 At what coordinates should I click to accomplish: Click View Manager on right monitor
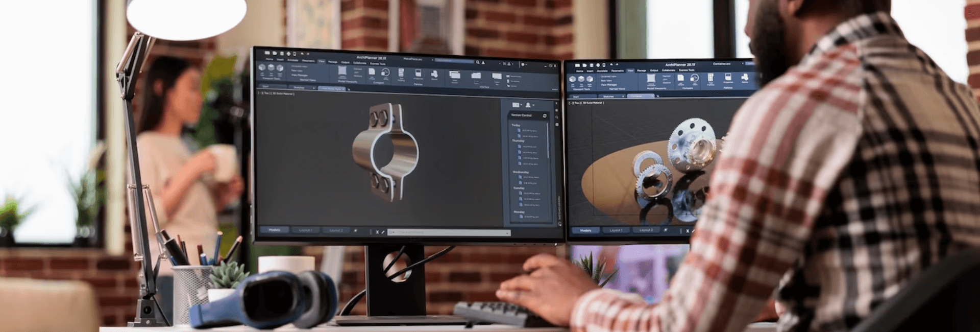point(609,85)
